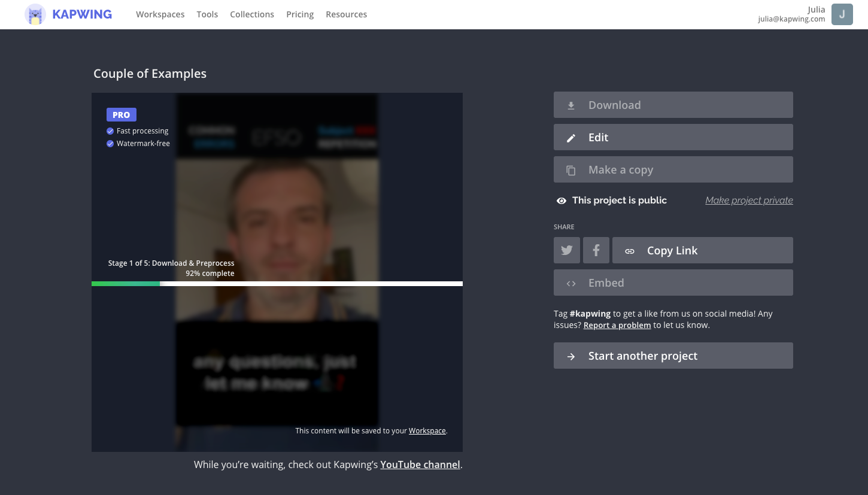This screenshot has width=868, height=495.
Task: Go to the Pricing page
Action: [x=300, y=14]
